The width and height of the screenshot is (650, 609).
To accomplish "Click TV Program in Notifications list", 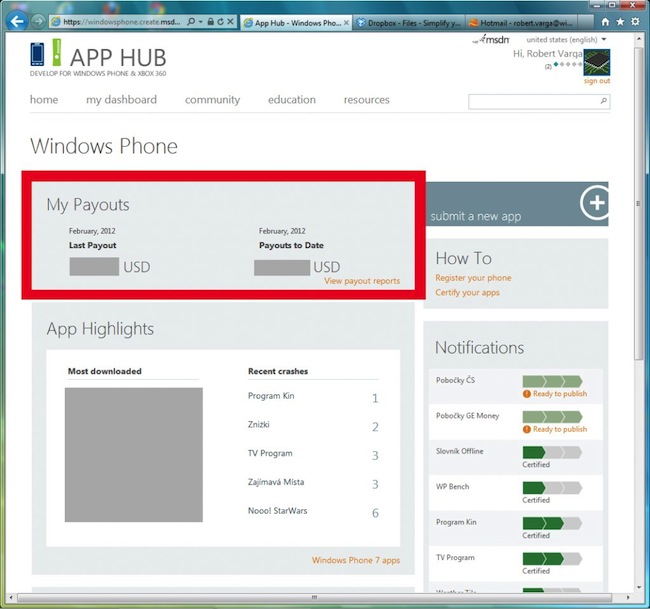I will (455, 558).
